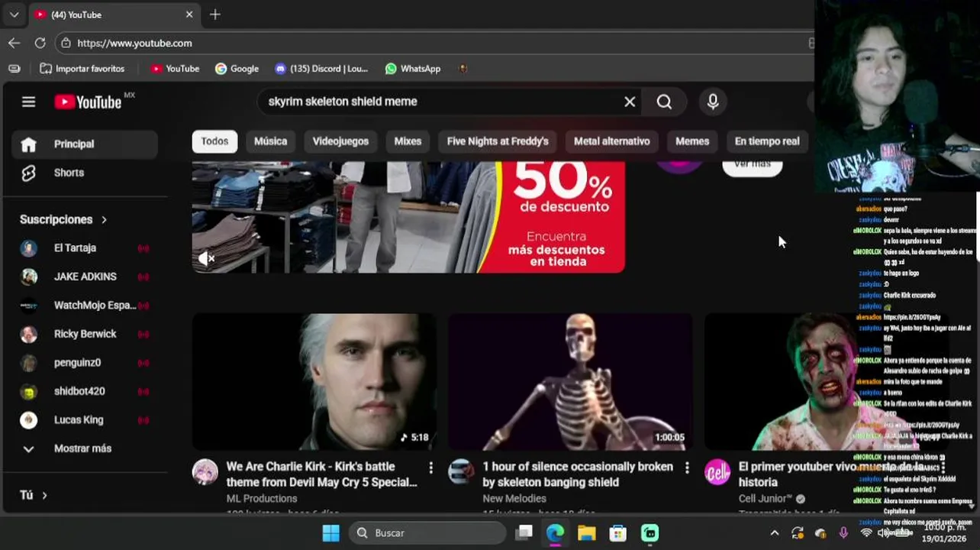Open the Discord bookmark
The width and height of the screenshot is (980, 550).
[x=321, y=69]
